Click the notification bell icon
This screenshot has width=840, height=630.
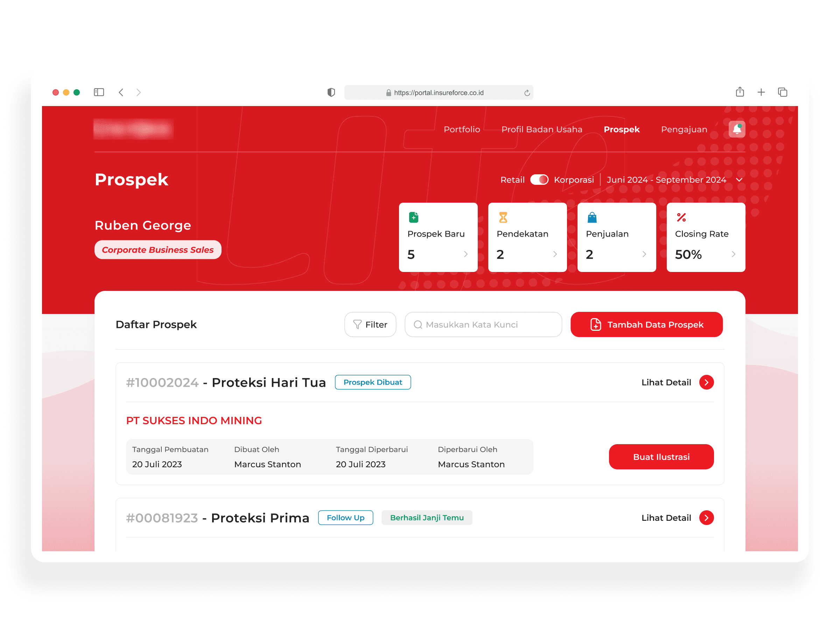(x=736, y=129)
